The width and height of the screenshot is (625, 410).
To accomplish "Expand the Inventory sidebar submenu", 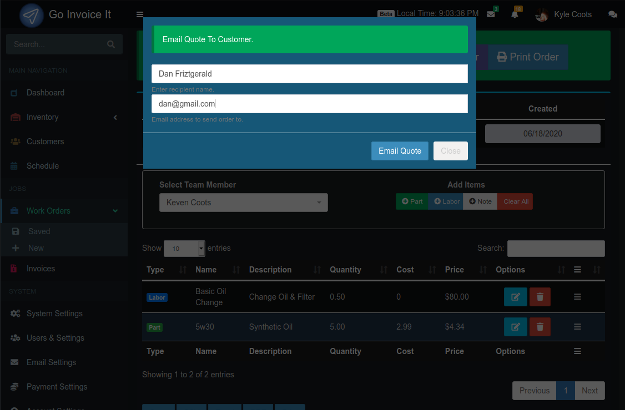I will coord(115,117).
